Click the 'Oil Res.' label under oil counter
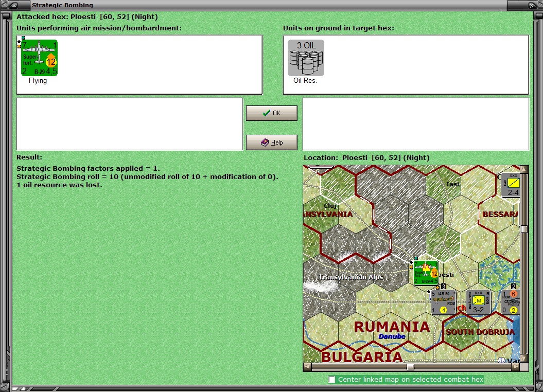Viewport: 543px width, 392px height. point(305,81)
